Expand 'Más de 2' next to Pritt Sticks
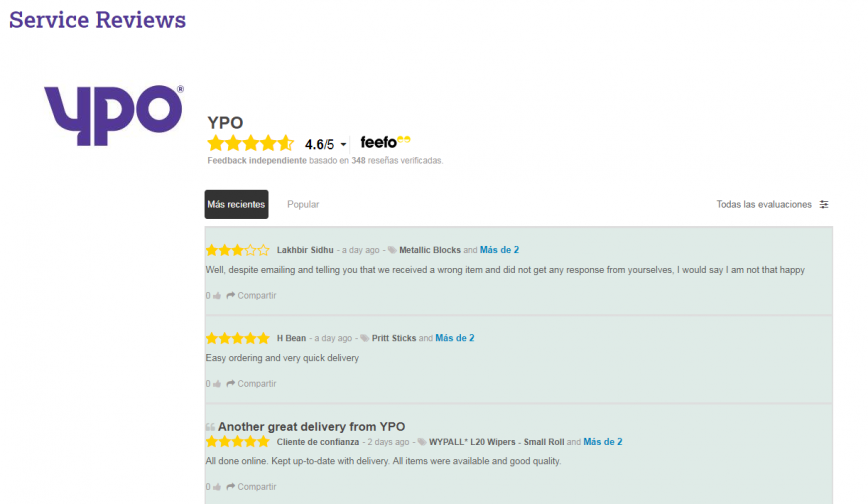868x504 pixels. coord(454,338)
